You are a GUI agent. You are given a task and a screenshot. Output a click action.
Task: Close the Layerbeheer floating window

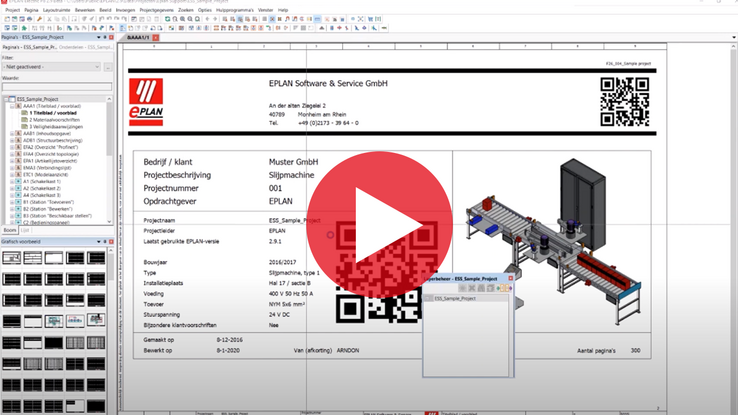tap(511, 279)
